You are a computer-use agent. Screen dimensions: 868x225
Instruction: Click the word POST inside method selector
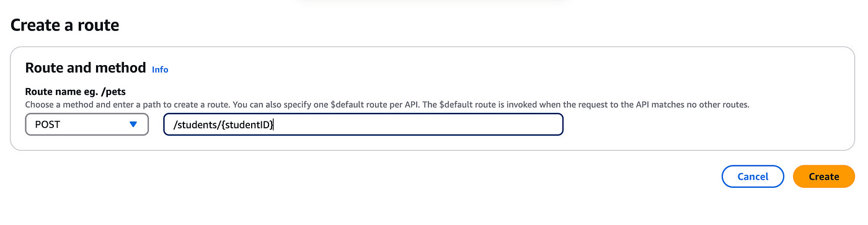tap(48, 125)
